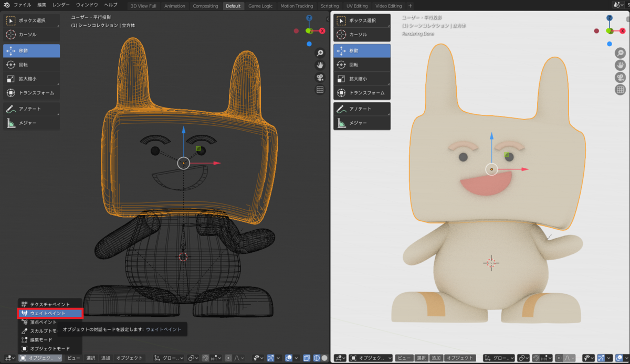Screen dimensions: 630x364
Task: Select Cursor tool in left viewport
Action: pos(31,35)
